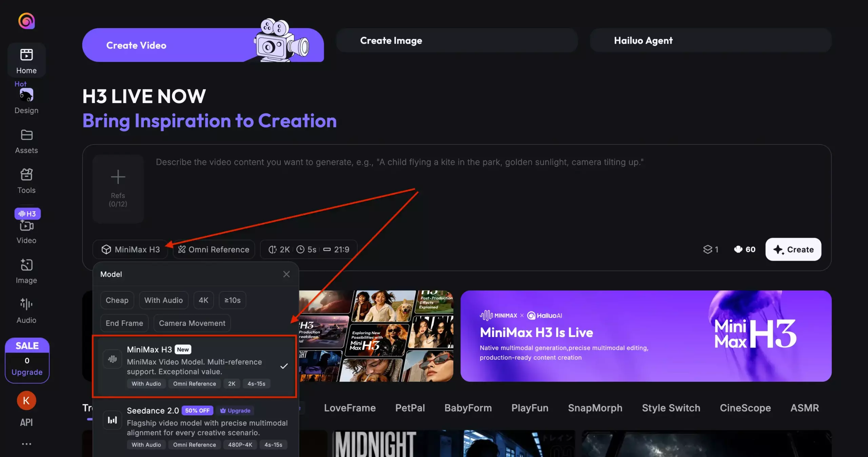Select the SnapMorph category tab
Viewport: 868px width, 457px height.
coord(595,408)
